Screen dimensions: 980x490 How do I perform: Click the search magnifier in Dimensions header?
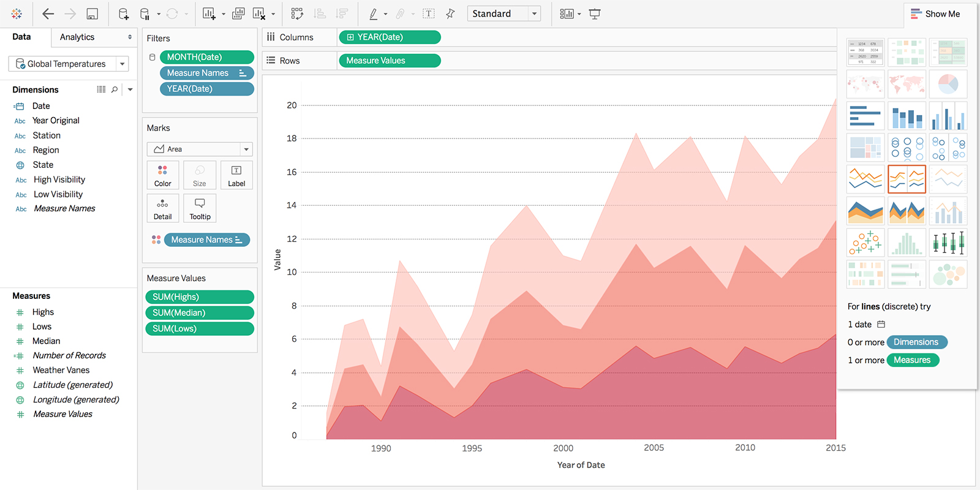[x=115, y=89]
